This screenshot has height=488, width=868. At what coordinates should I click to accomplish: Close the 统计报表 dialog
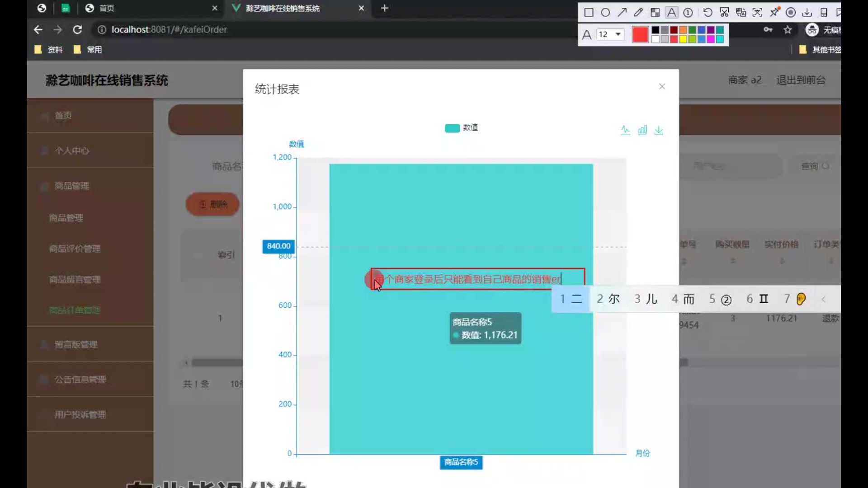(x=662, y=86)
